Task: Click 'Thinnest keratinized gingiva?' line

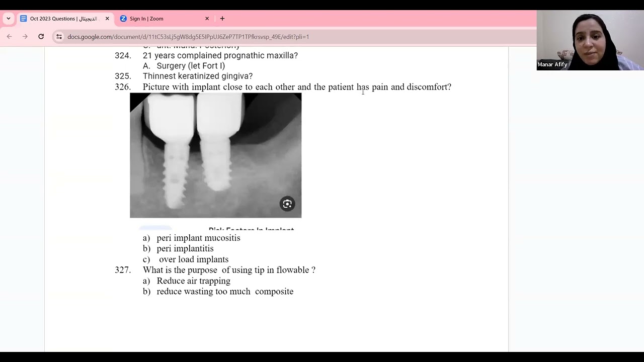Action: 198,76
